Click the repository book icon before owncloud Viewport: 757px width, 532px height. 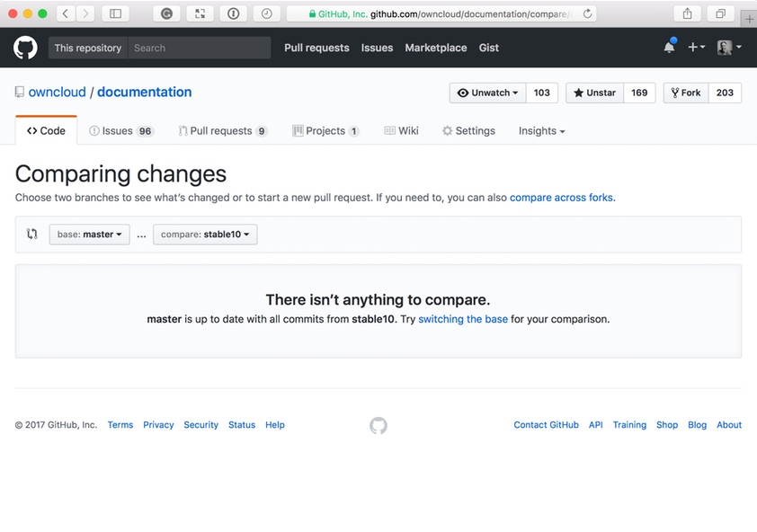click(19, 91)
